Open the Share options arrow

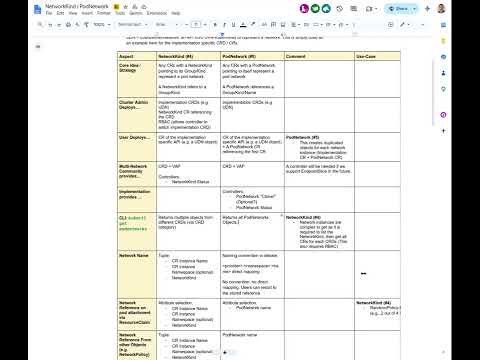coord(415,9)
